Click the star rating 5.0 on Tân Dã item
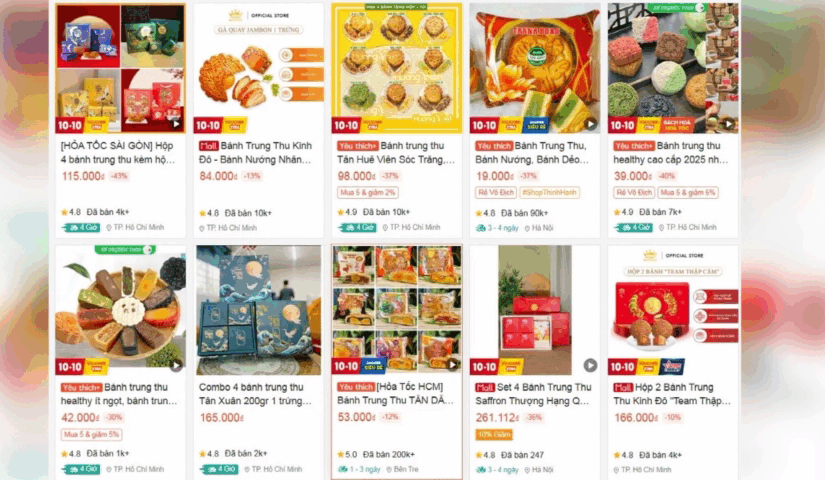This screenshot has height=480, width=825. 348,454
